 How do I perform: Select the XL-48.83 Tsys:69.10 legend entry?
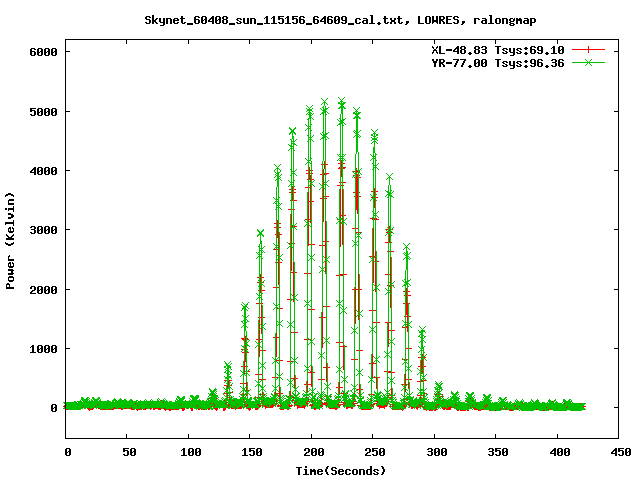[498, 50]
